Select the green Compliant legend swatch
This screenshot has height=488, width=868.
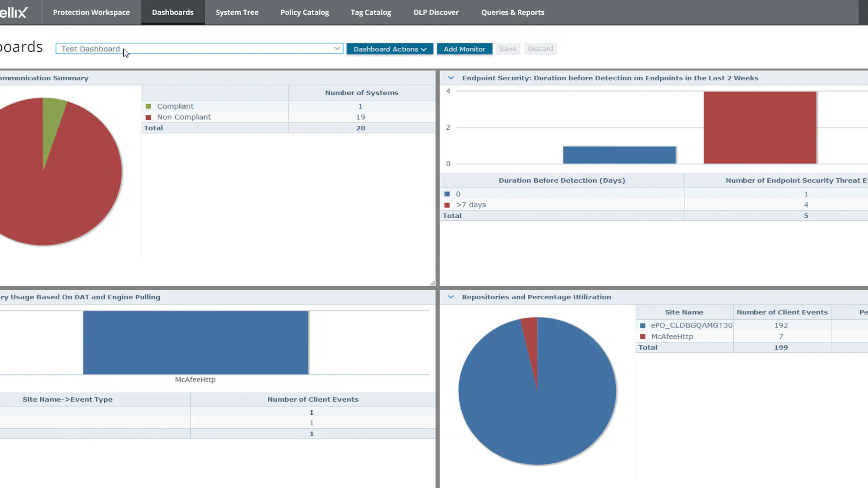click(149, 106)
